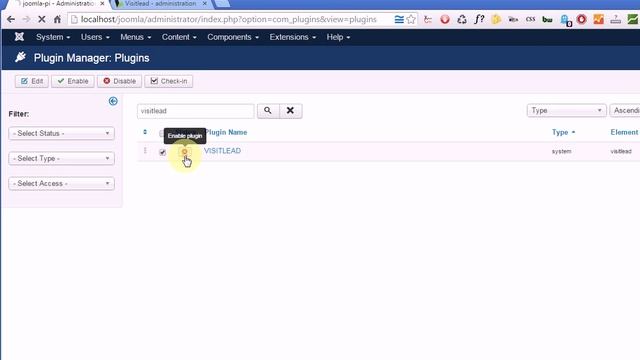Close the Visitlead administration tab

click(204, 4)
